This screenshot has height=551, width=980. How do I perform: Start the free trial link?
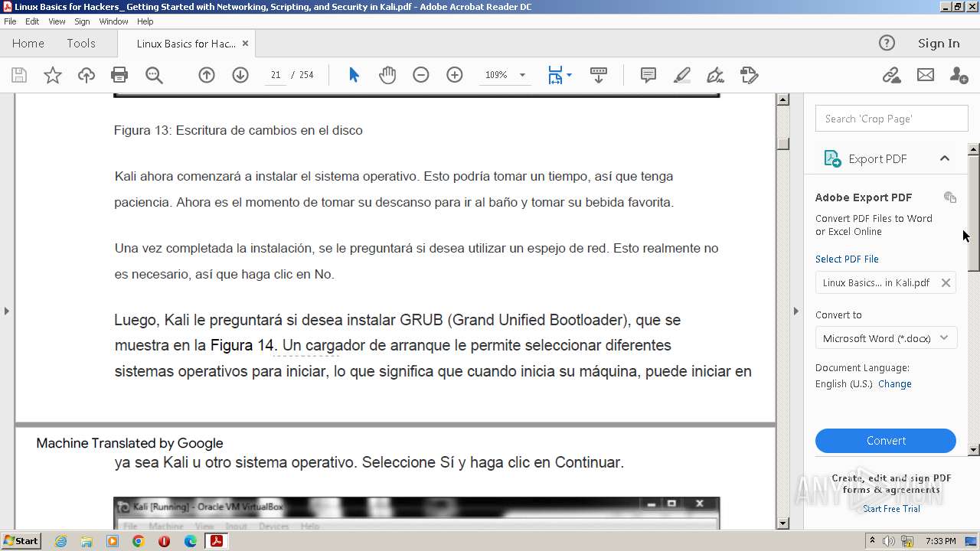892,509
